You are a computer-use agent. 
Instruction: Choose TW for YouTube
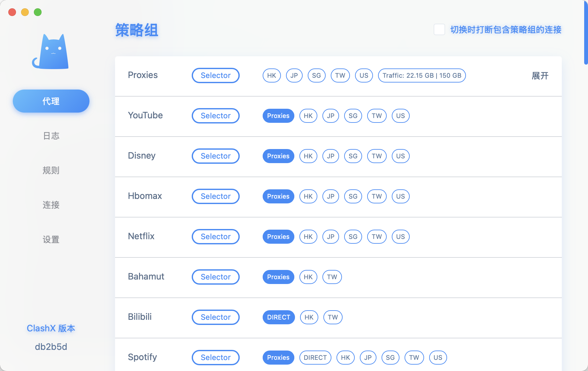click(377, 116)
